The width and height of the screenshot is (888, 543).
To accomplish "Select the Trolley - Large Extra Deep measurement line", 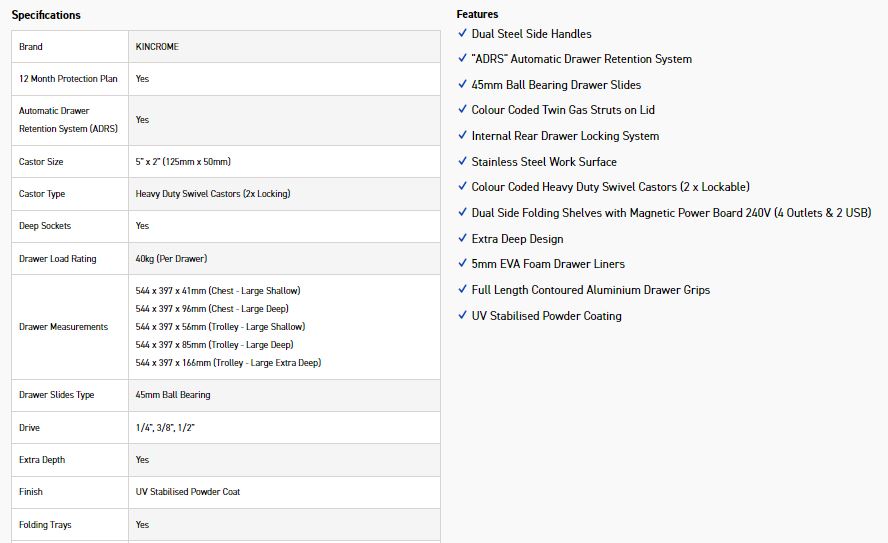I will click(x=228, y=363).
